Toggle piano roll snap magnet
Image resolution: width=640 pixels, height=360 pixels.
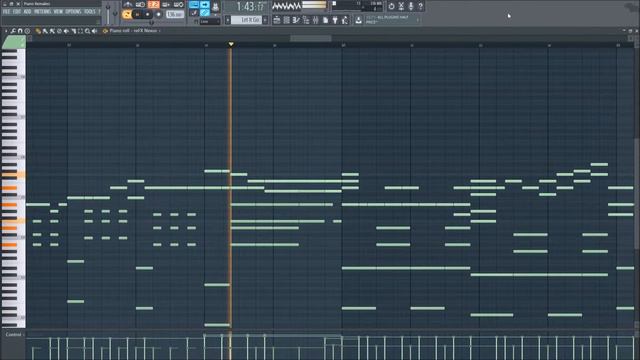coord(20,31)
